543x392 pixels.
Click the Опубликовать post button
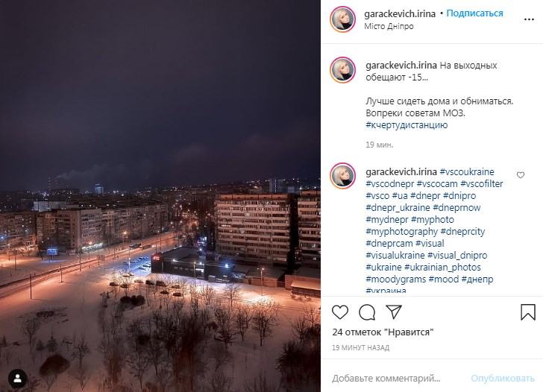point(503,379)
